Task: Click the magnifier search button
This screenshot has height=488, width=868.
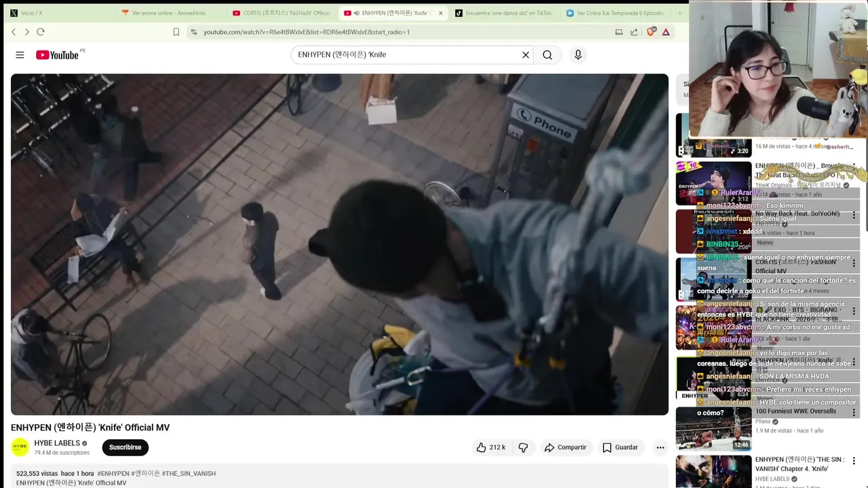Action: pyautogui.click(x=547, y=55)
